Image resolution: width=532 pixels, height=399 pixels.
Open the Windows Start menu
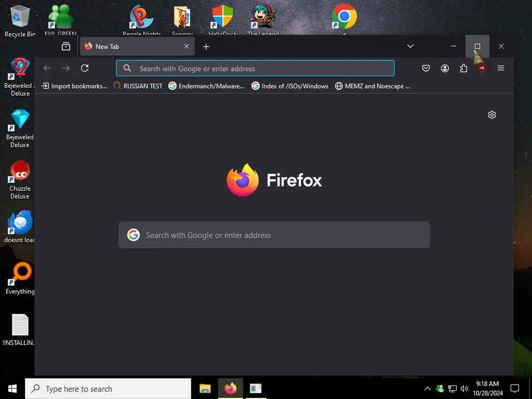[12, 389]
